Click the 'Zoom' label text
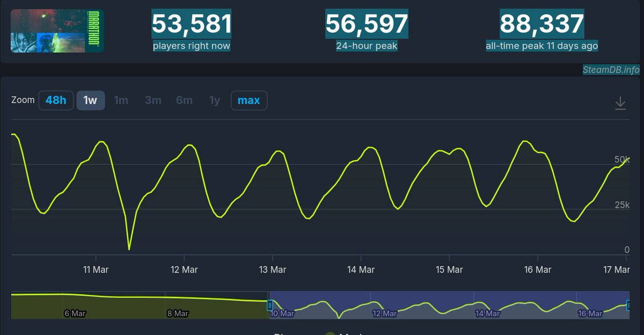644x335 pixels. 23,100
